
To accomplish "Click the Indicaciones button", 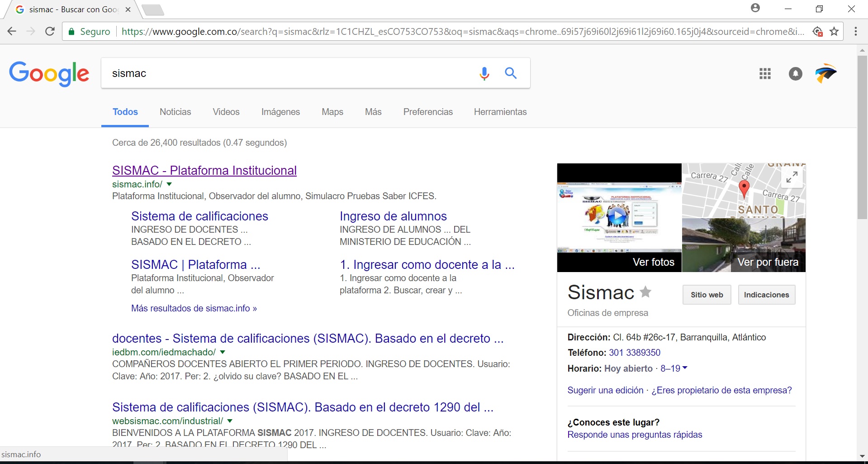I will tap(766, 295).
